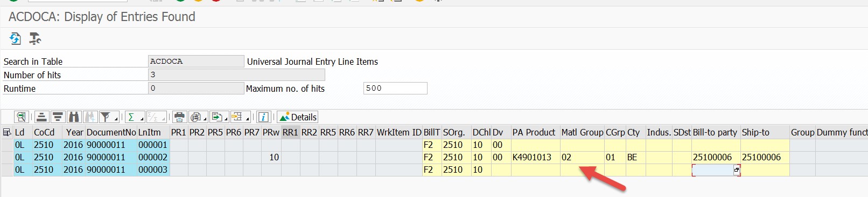Click the Maximum no. of hits field
868x197 pixels.
pos(395,88)
